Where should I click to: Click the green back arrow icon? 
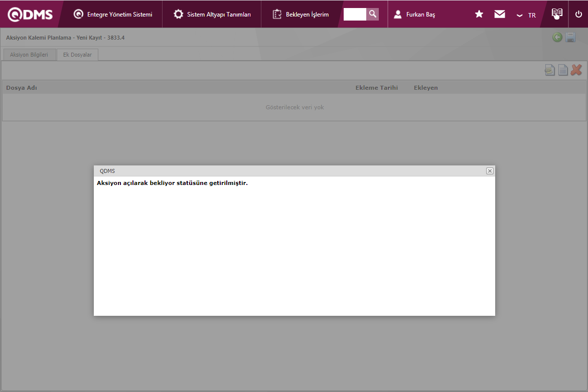pos(557,37)
